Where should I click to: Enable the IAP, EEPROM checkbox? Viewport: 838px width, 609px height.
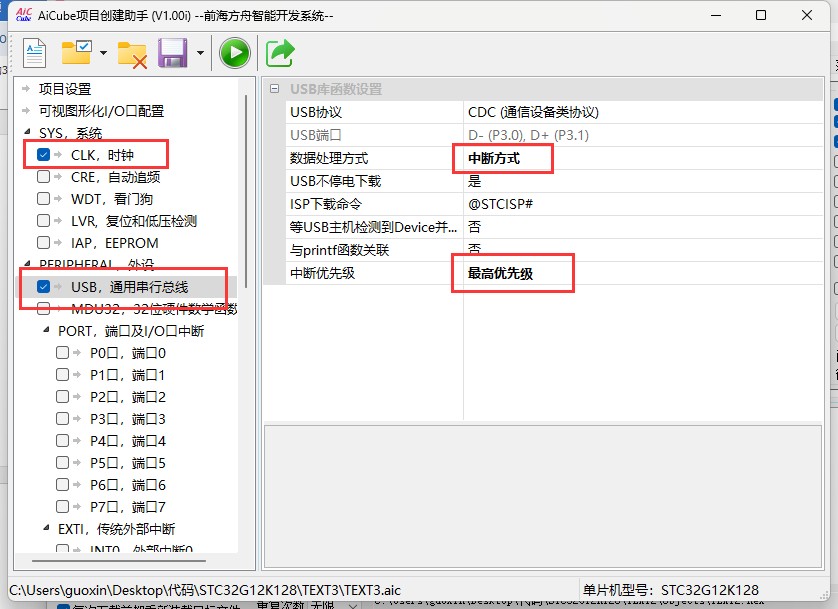click(x=43, y=243)
